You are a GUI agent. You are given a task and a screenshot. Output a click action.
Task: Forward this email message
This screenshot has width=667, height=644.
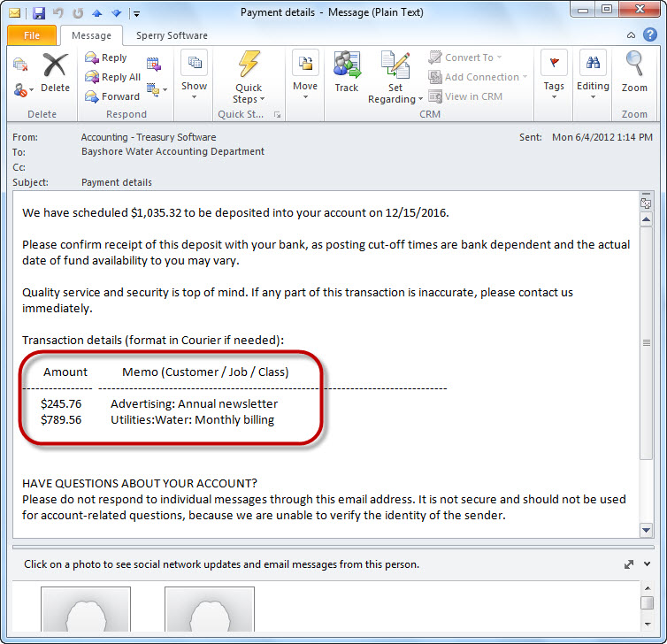(112, 96)
